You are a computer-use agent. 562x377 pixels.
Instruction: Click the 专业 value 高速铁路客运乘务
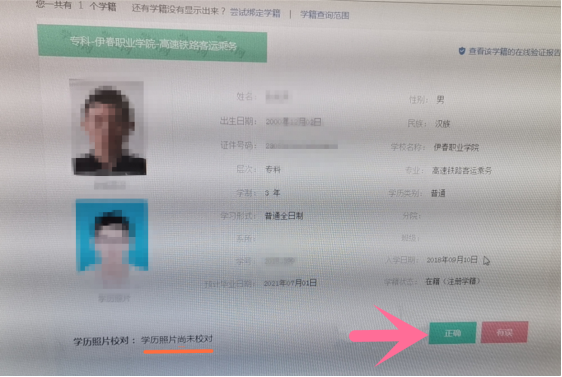click(462, 171)
